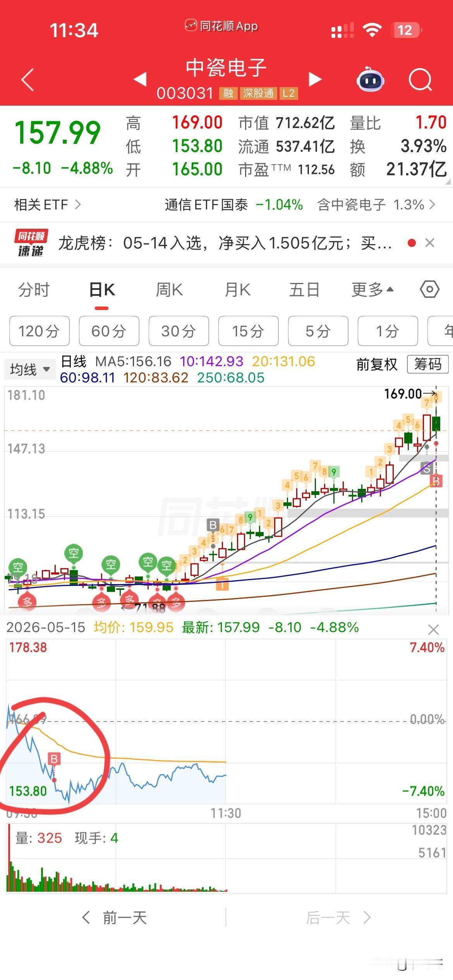Open 相关ETF list
The height and width of the screenshot is (980, 453).
coord(48,204)
